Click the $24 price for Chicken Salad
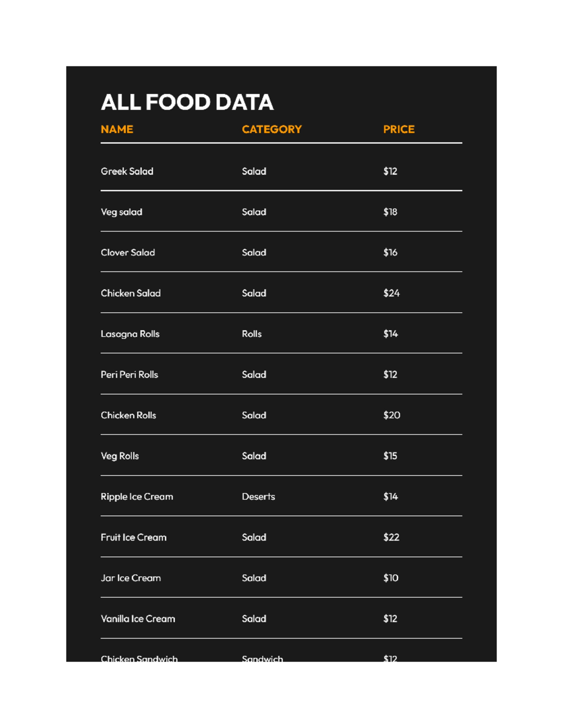This screenshot has height=728, width=563. (391, 293)
